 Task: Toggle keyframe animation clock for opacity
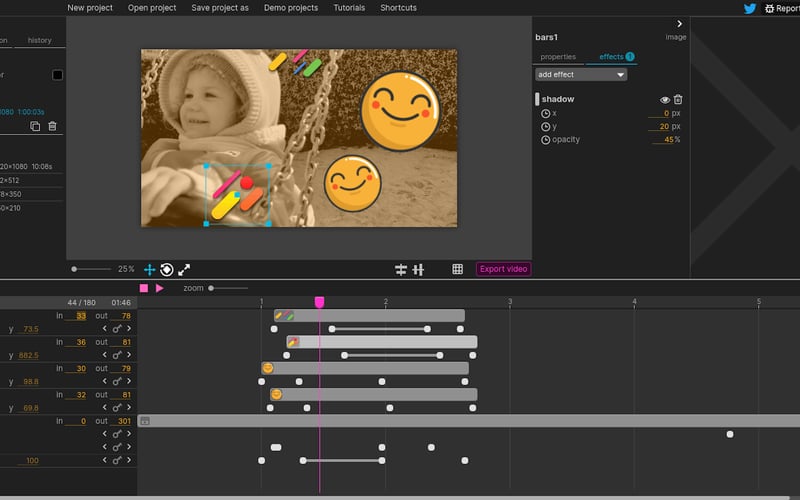click(545, 140)
